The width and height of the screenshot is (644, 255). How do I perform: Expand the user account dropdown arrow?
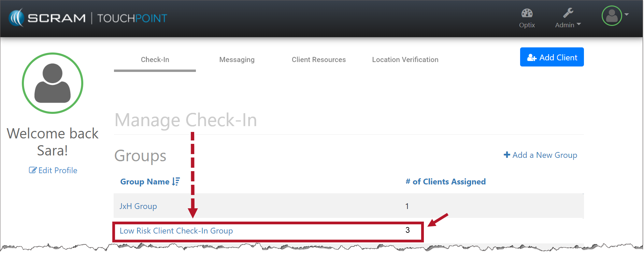[x=627, y=15]
